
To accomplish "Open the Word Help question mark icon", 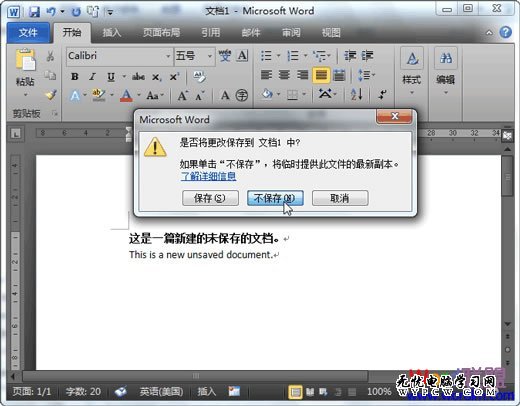I will point(506,32).
